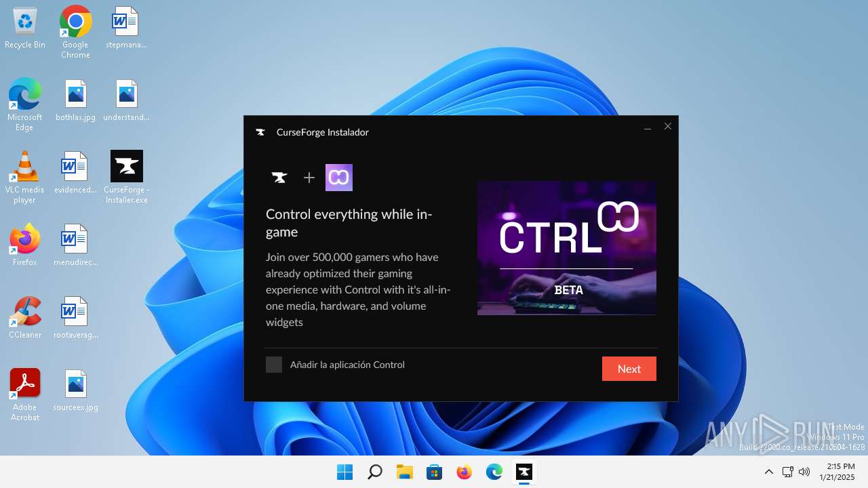Select VLC media player desktop shortcut

pyautogui.click(x=25, y=178)
